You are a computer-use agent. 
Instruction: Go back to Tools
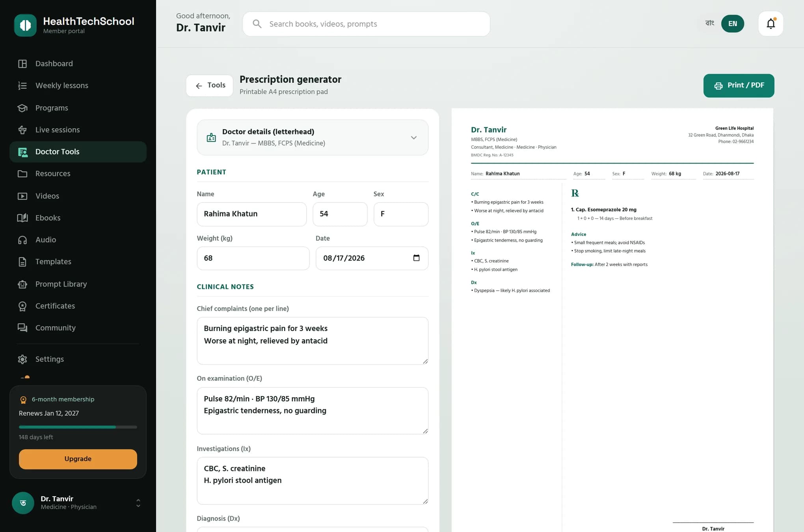(210, 86)
